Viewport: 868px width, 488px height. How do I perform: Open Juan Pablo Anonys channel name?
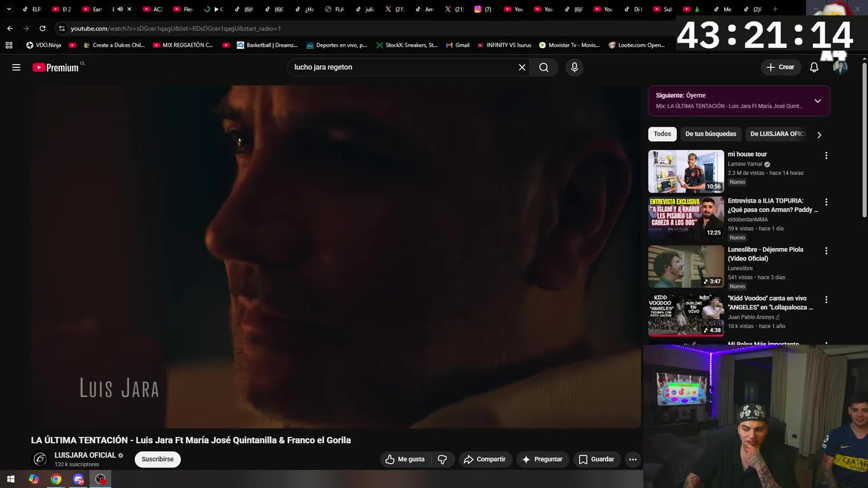751,317
